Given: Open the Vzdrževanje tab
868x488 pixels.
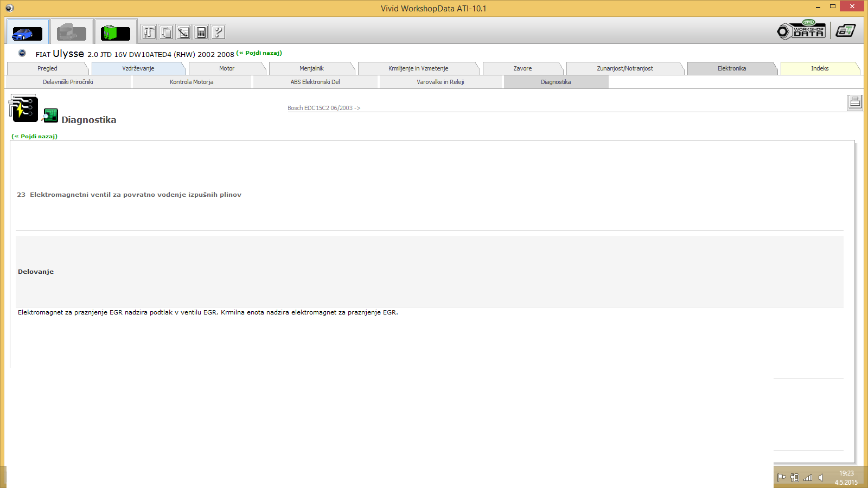Looking at the screenshot, I should (138, 68).
